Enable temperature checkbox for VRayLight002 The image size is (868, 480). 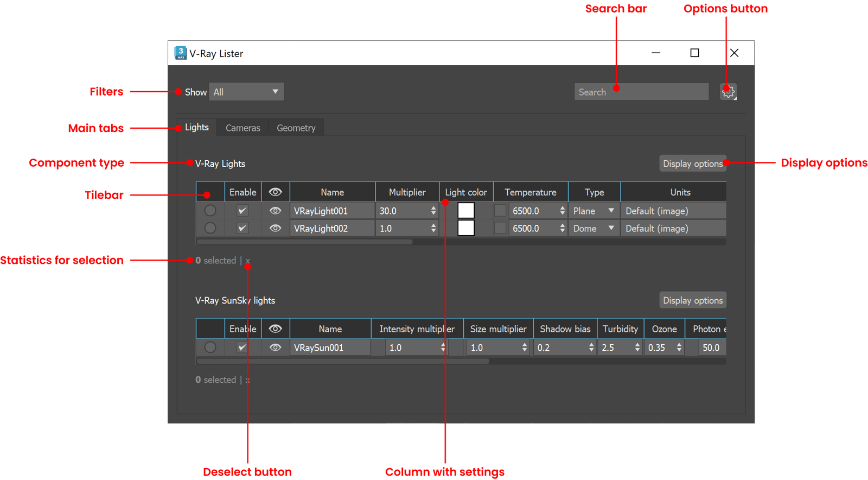[x=500, y=229]
